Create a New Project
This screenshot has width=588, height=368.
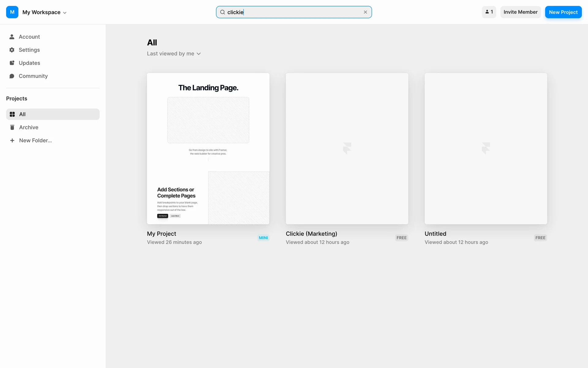[563, 12]
